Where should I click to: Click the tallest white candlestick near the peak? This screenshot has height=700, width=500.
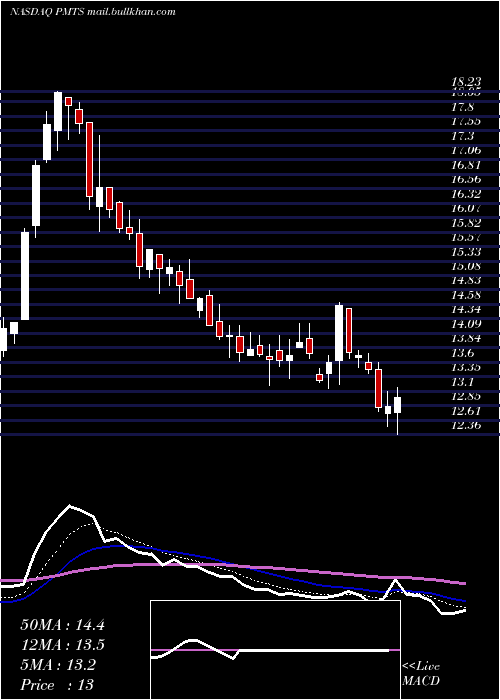[x=24, y=275]
